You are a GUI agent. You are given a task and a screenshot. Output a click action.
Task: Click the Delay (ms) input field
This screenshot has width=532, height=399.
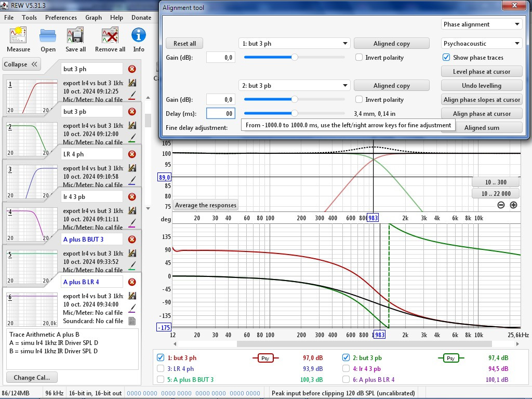pos(220,113)
